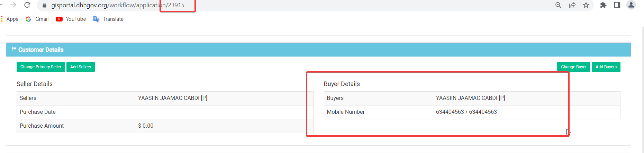Open the Extensions puzzle icon

603,5
